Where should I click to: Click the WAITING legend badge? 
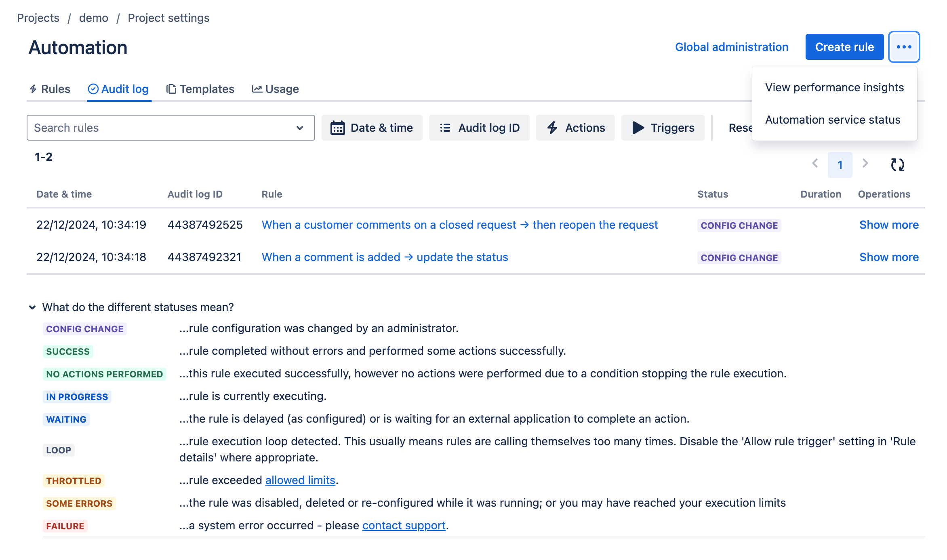[x=66, y=419]
